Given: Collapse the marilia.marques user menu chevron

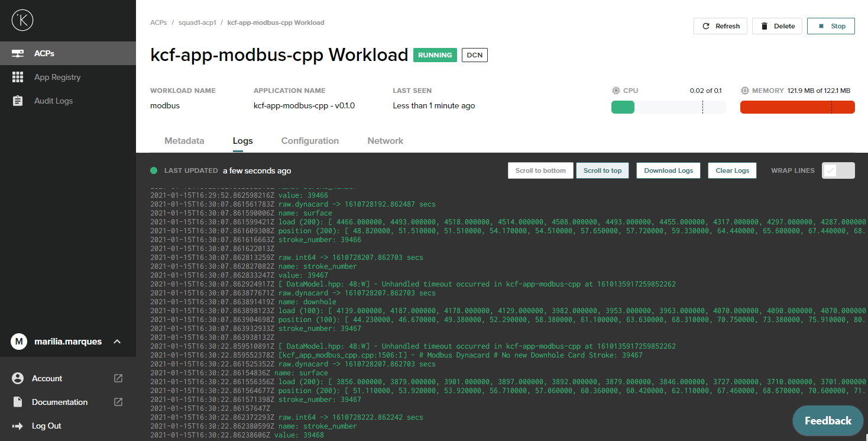Looking at the screenshot, I should coord(117,342).
